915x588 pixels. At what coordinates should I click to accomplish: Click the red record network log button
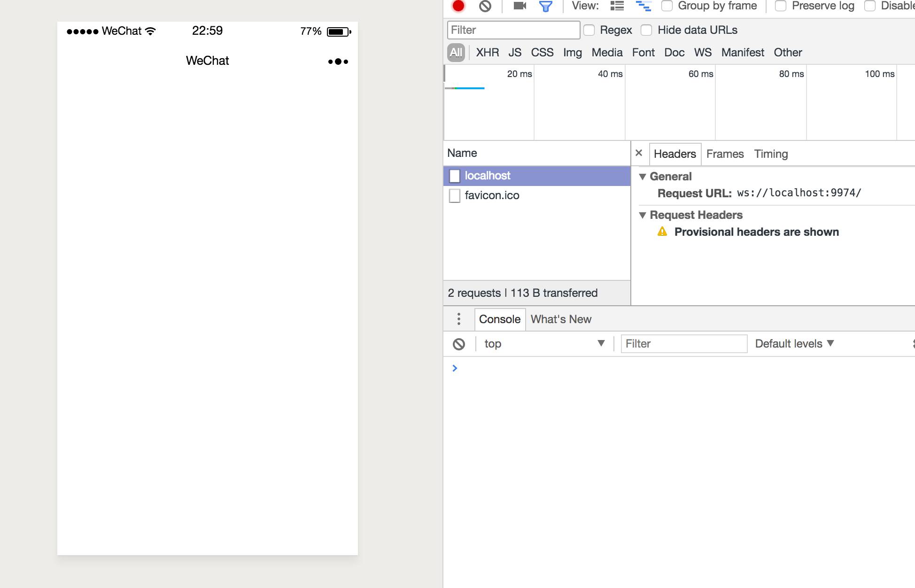pyautogui.click(x=458, y=6)
